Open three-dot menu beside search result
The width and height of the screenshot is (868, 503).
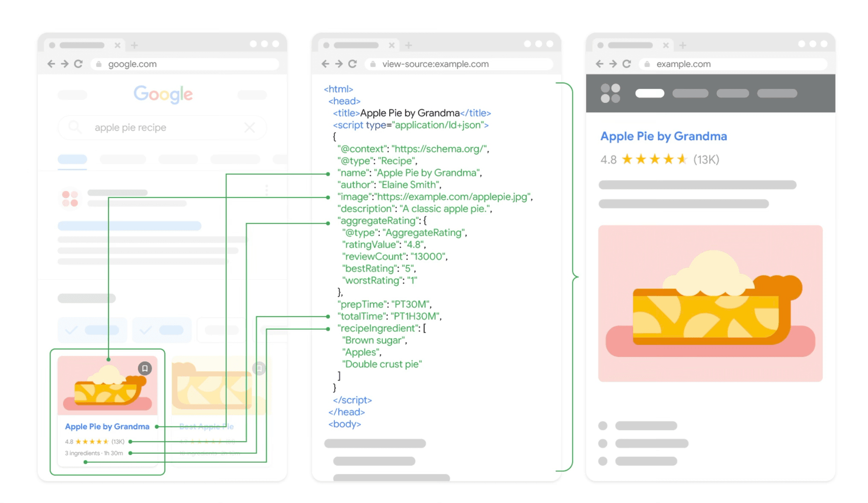pos(267,190)
